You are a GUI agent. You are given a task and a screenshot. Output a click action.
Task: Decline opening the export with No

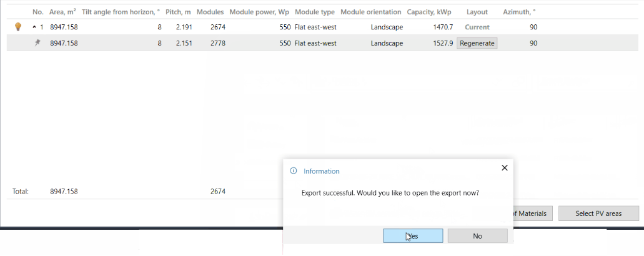click(477, 236)
